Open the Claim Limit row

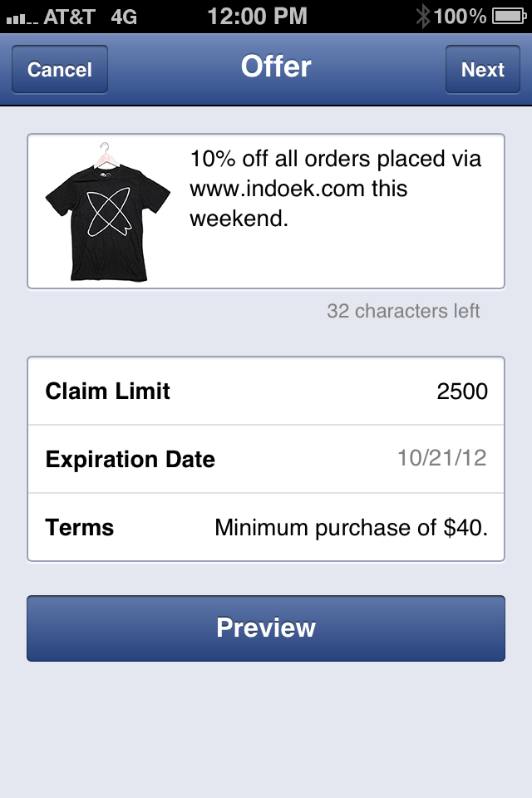pos(266,391)
